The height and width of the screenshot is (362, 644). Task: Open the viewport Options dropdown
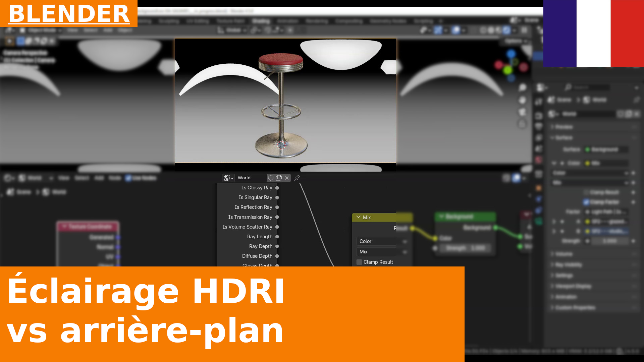516,41
